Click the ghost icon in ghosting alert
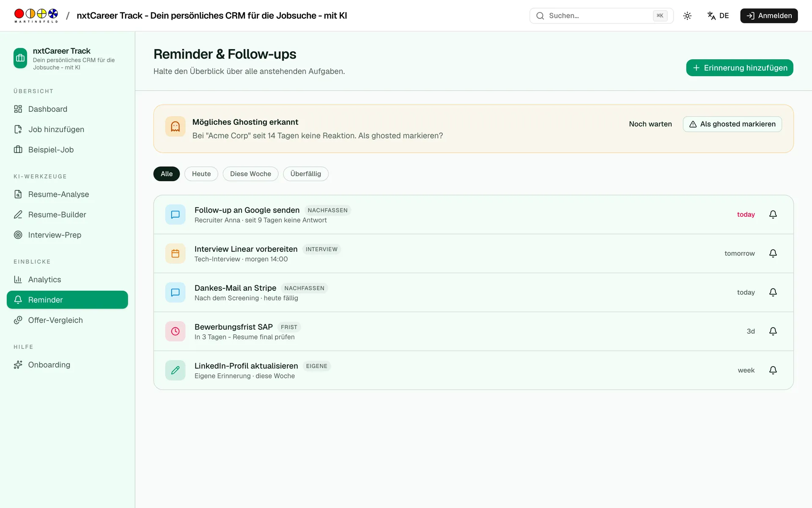 [x=175, y=127]
